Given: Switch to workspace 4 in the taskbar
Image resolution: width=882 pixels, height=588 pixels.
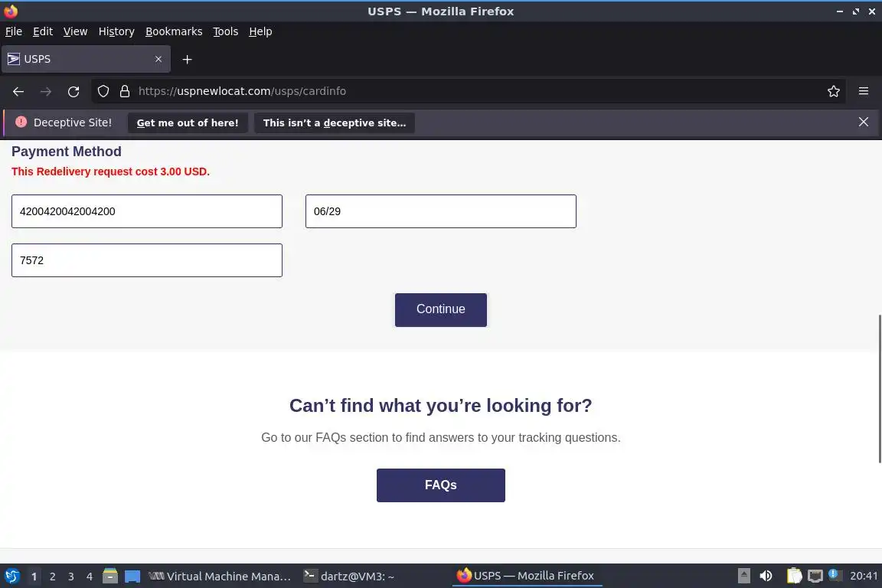Looking at the screenshot, I should [x=90, y=577].
